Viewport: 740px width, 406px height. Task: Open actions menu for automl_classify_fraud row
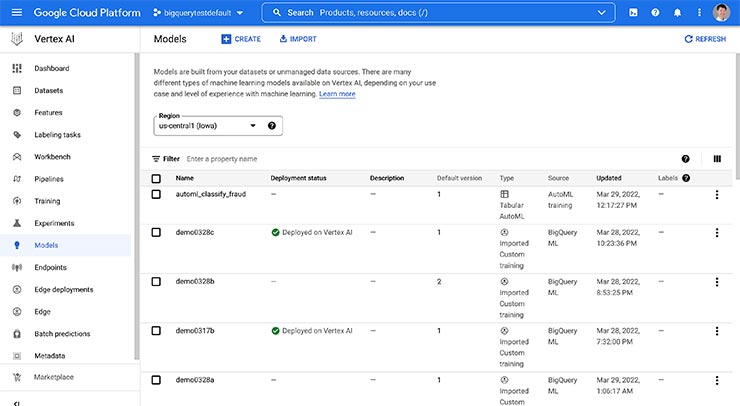pos(717,194)
